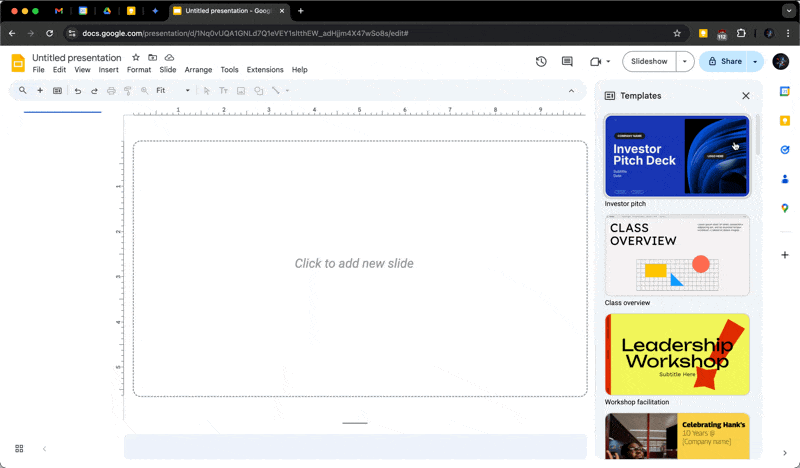Open version history clock icon
800x468 pixels.
coord(541,61)
